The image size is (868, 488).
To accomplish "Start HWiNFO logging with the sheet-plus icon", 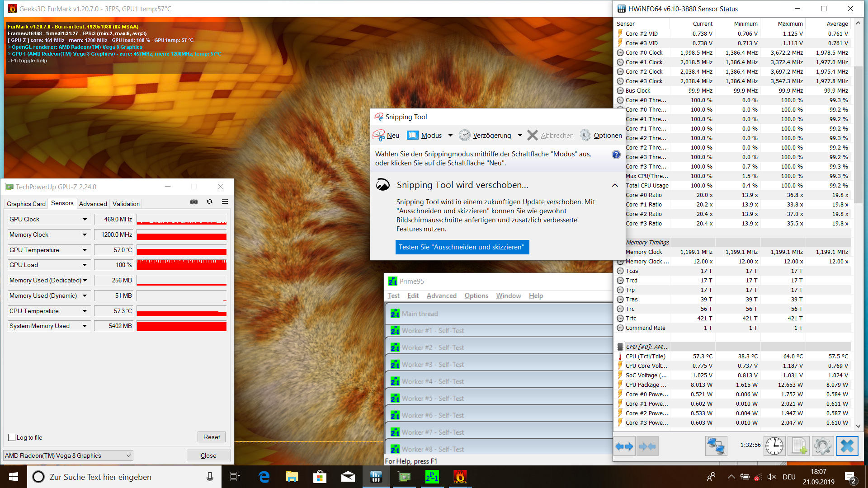I will [798, 446].
